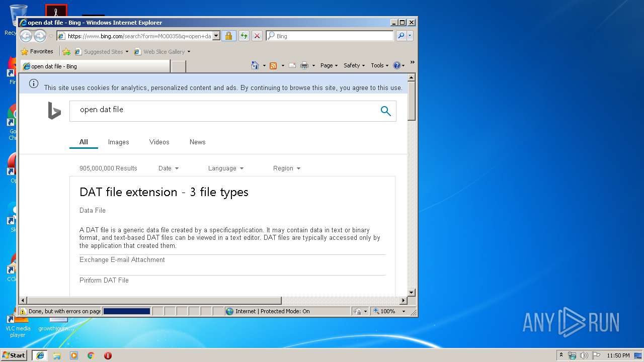Click the network tray icon
Viewport: 644px width, 362px height.
(572, 355)
